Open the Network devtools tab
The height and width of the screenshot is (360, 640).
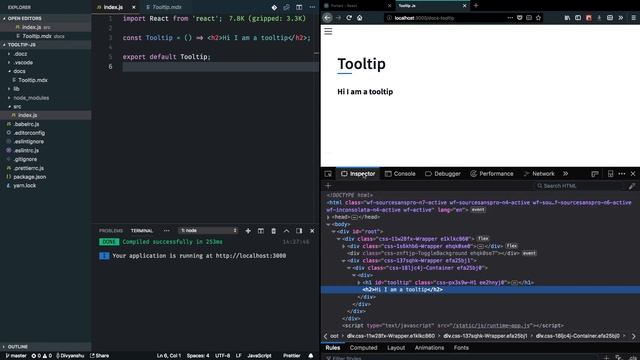pyautogui.click(x=539, y=174)
